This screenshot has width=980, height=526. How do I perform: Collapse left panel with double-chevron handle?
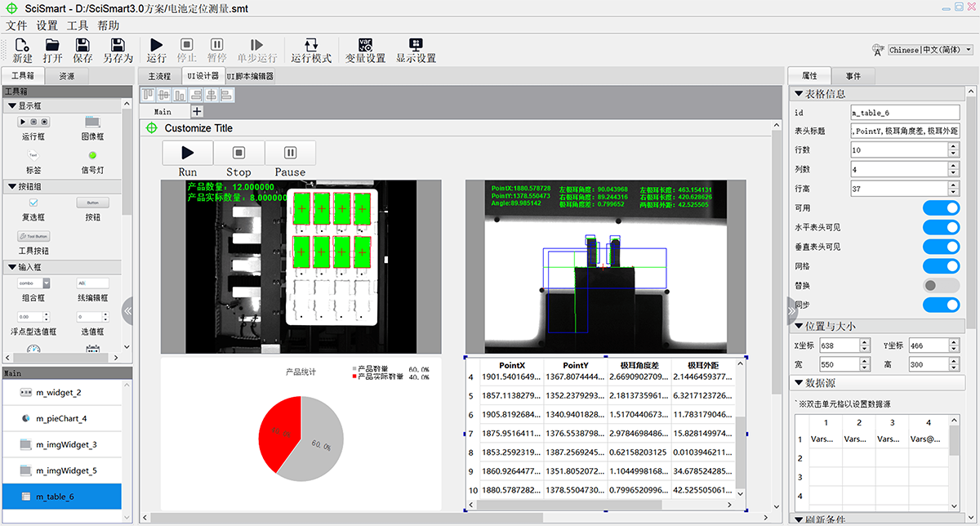click(127, 310)
